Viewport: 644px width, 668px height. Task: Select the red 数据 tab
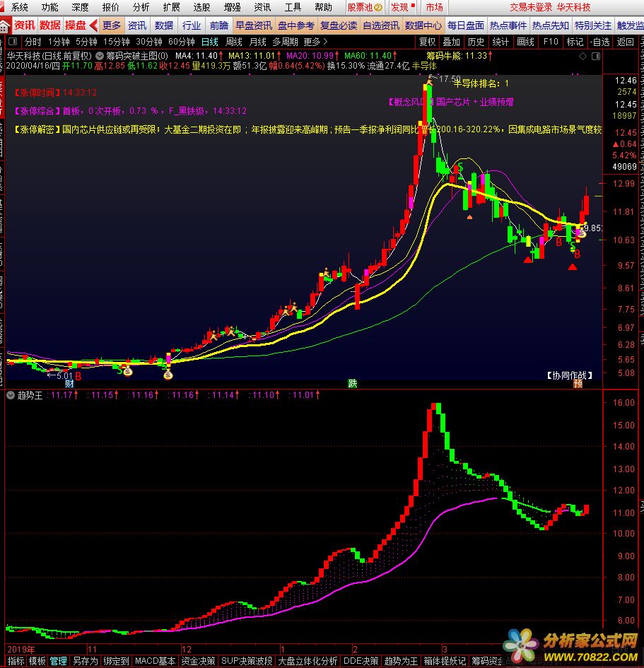click(x=49, y=25)
